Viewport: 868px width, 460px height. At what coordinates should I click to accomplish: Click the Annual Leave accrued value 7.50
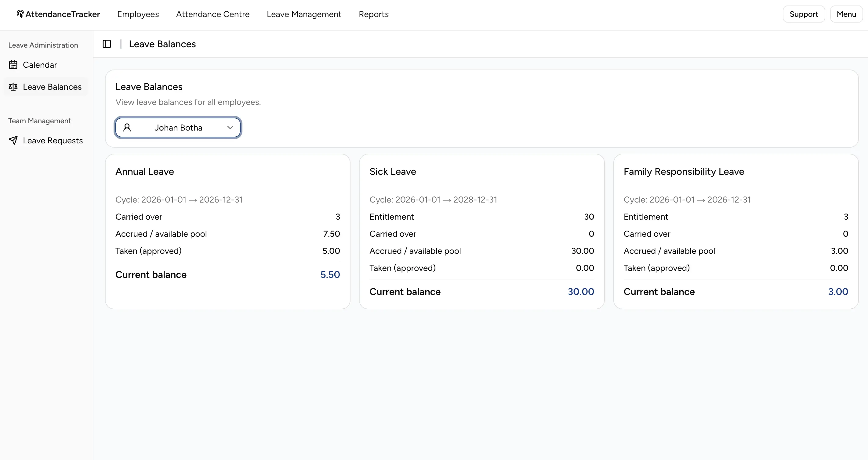pos(331,234)
